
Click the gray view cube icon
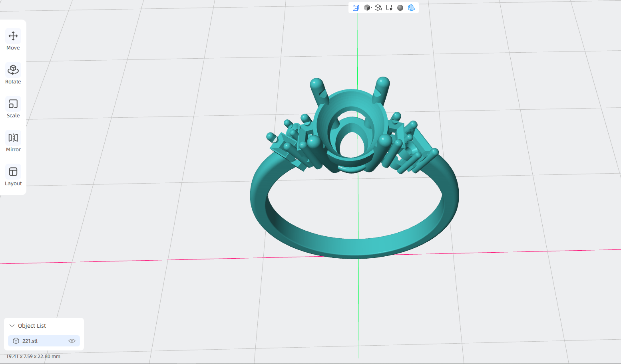point(367,8)
